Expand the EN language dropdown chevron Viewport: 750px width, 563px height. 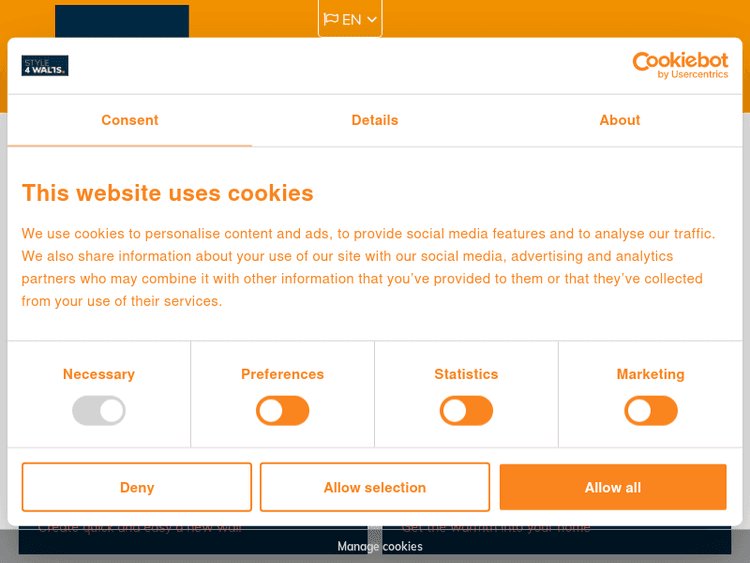372,19
